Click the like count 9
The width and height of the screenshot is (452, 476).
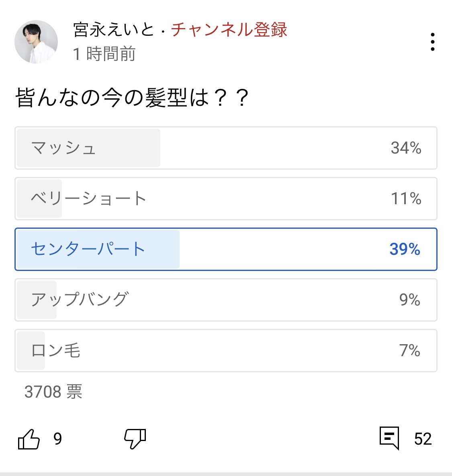(57, 439)
